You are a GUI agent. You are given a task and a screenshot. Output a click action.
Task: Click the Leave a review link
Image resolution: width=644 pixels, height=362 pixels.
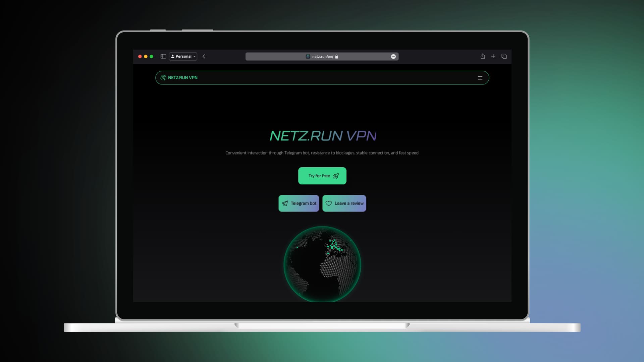344,203
